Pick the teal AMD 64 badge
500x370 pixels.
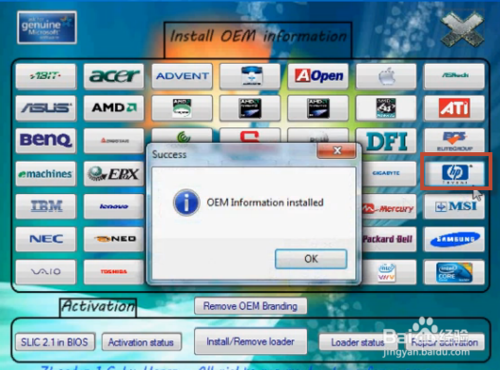point(386,108)
